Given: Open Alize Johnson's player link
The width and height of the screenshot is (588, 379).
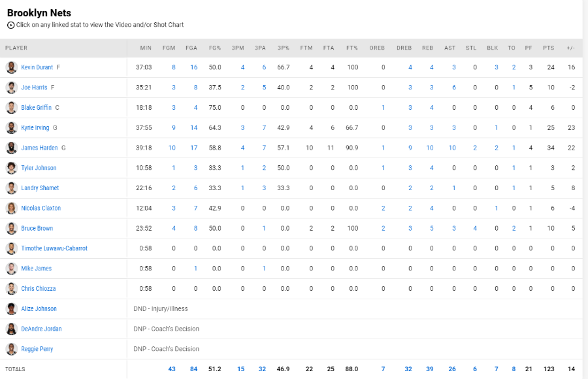Looking at the screenshot, I should pyautogui.click(x=39, y=309).
